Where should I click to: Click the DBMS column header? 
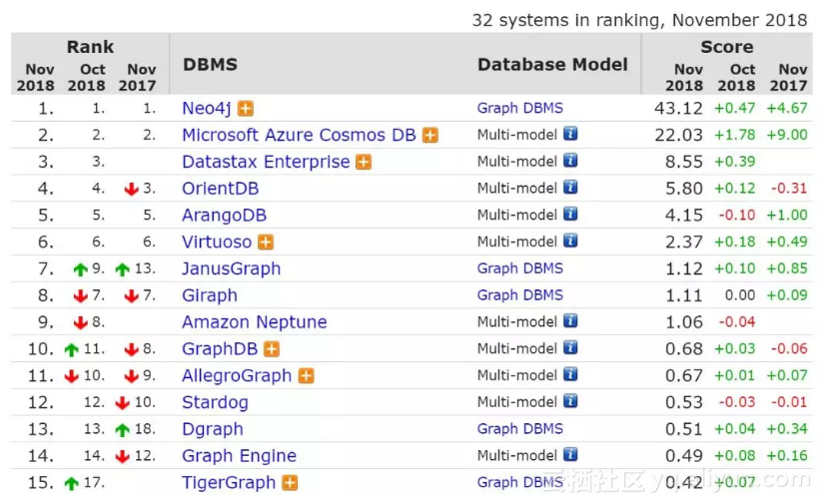tap(210, 65)
